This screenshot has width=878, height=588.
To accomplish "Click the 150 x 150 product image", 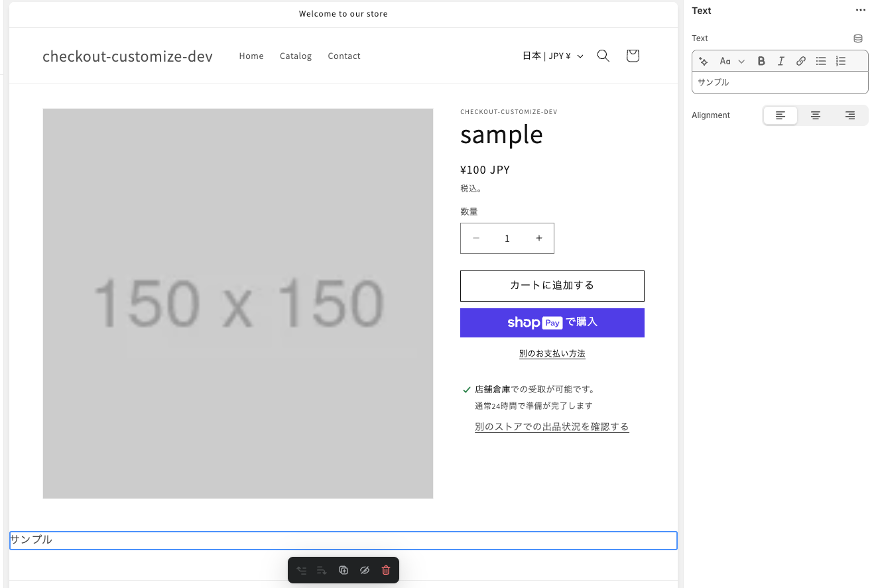I will 238,304.
